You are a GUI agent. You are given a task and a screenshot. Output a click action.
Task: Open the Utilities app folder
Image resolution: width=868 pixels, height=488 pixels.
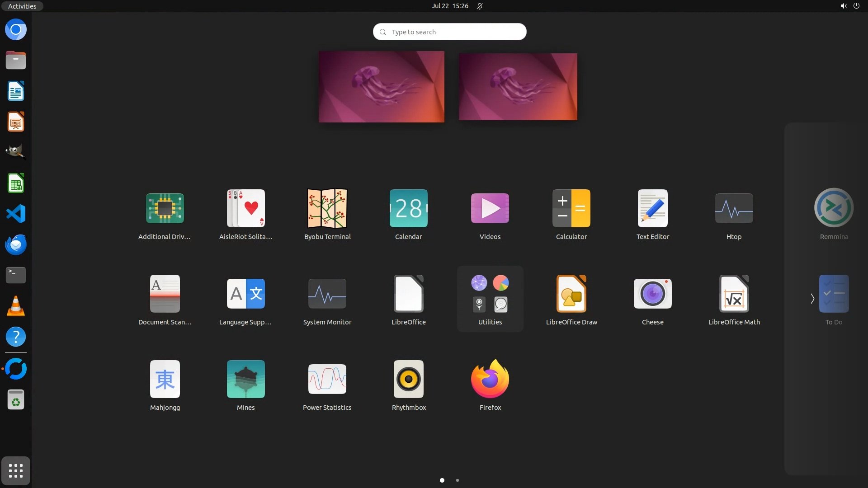490,294
